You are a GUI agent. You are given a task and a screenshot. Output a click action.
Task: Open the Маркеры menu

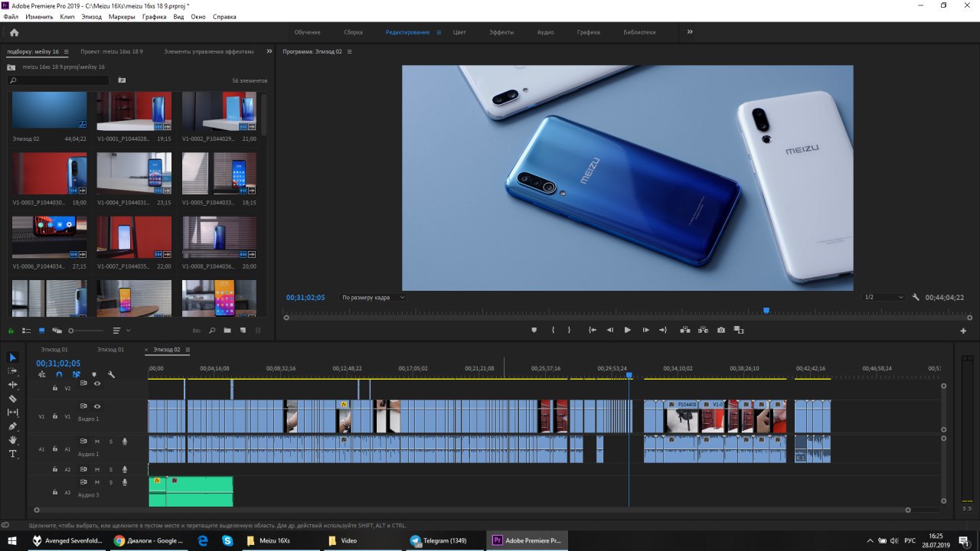pos(122,16)
